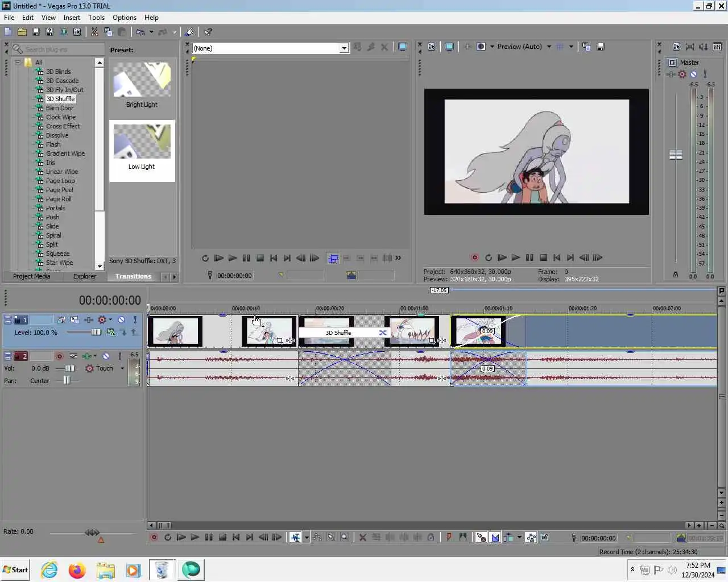Adjust video track Level slider
Screen dimensions: 728x582
[x=96, y=332]
